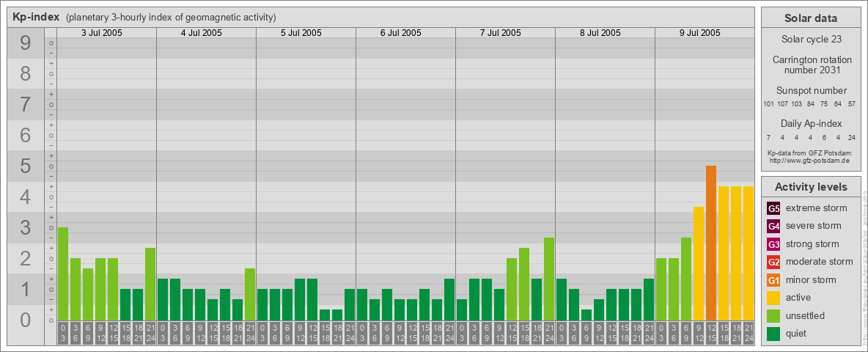Click the 3 Jul 0-3 bar reaching Kp 3
The width and height of the screenshot is (868, 352).
coord(63,274)
